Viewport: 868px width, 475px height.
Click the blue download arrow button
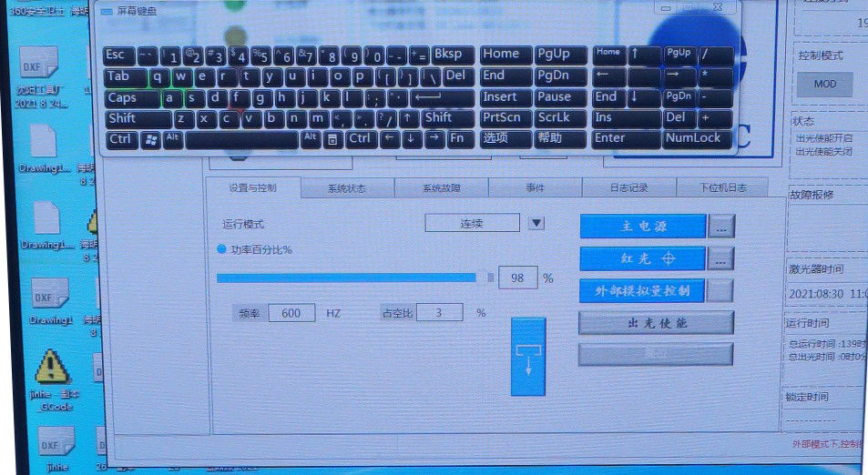click(x=528, y=356)
